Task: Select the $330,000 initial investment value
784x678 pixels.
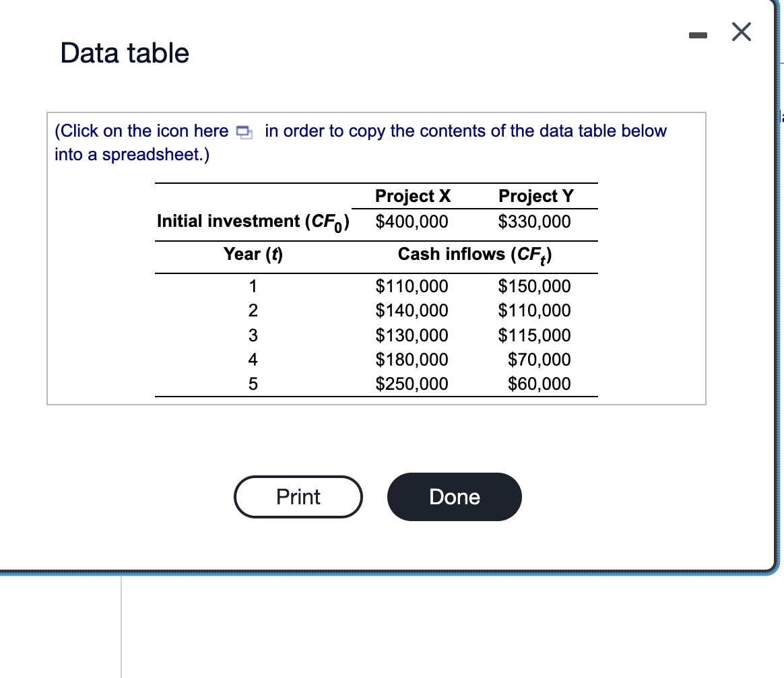Action: point(536,222)
